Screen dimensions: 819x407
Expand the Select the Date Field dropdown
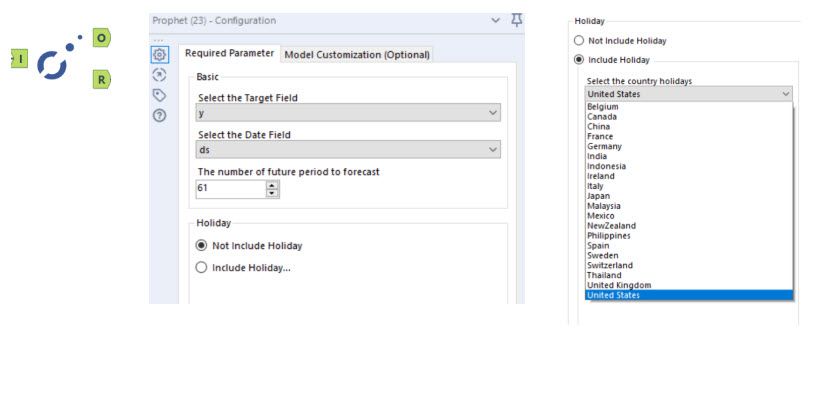(x=348, y=150)
